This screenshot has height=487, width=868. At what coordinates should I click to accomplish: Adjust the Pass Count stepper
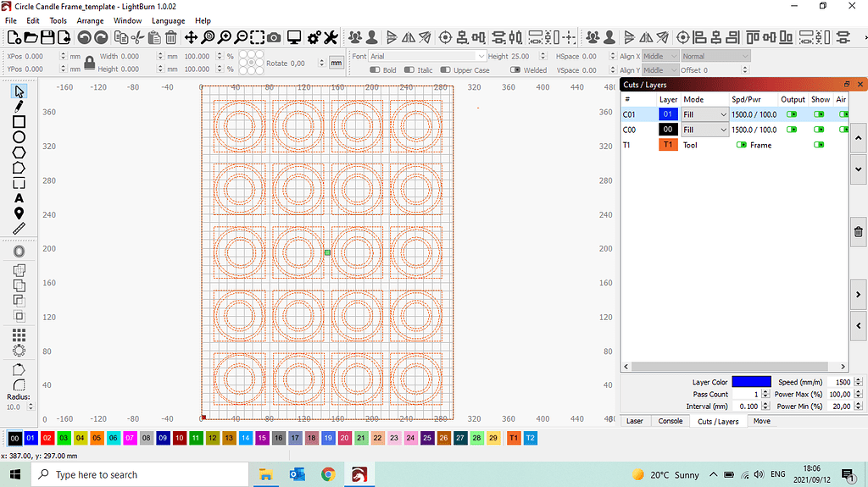pyautogui.click(x=765, y=394)
